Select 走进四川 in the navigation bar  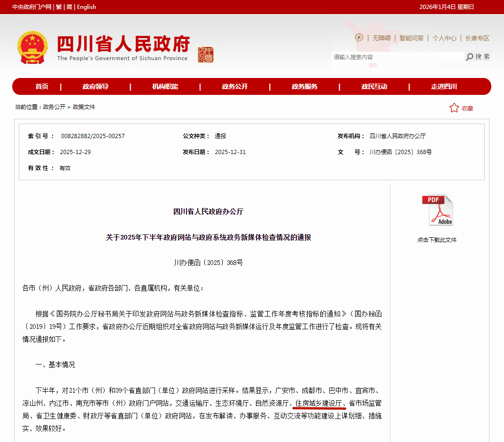tap(444, 86)
